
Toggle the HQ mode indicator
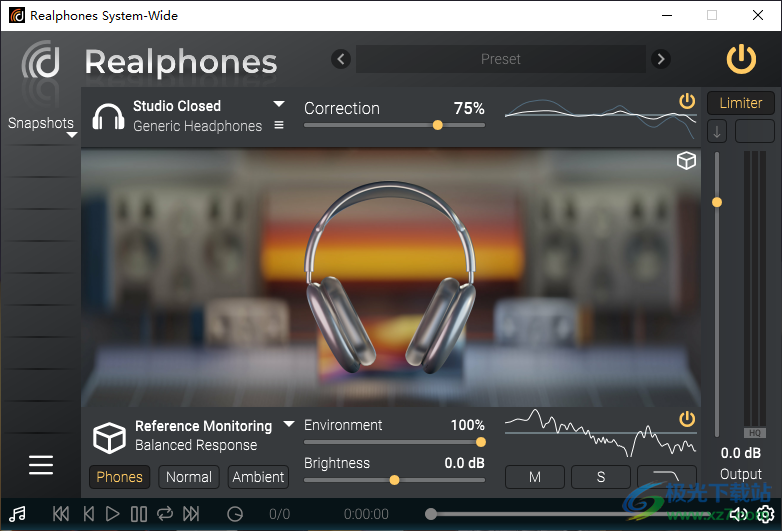[x=755, y=433]
